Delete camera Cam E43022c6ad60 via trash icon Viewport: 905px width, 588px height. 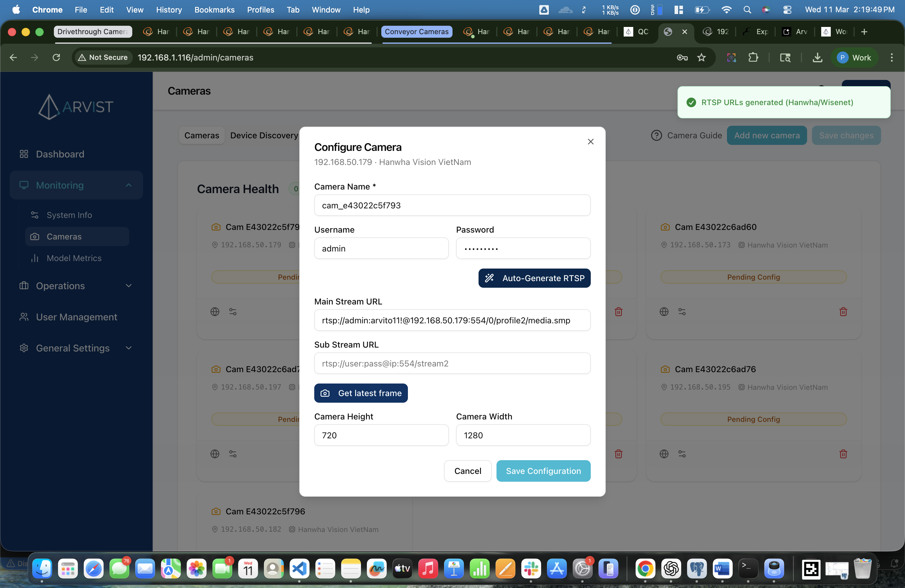pos(843,311)
